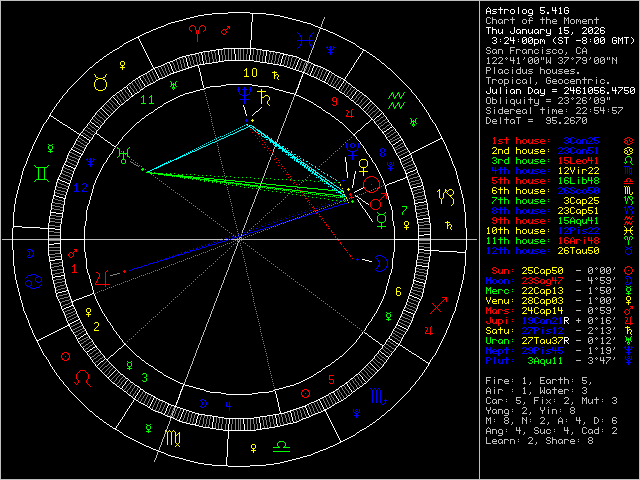Select the Uranus position '27Tau37R'
Image resolution: width=640 pixels, height=480 pixels.
(546, 341)
